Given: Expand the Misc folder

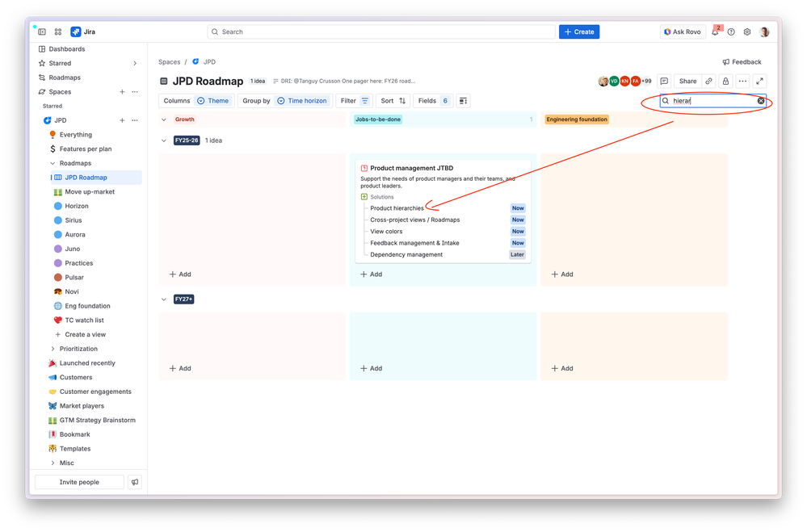Looking at the screenshot, I should click(53, 463).
